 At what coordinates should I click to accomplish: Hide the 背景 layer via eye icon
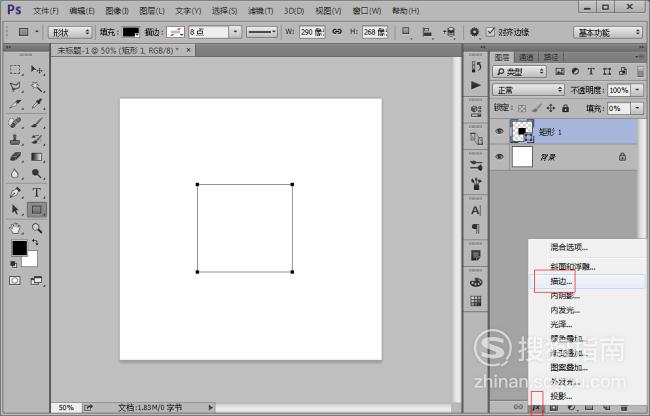click(x=499, y=157)
